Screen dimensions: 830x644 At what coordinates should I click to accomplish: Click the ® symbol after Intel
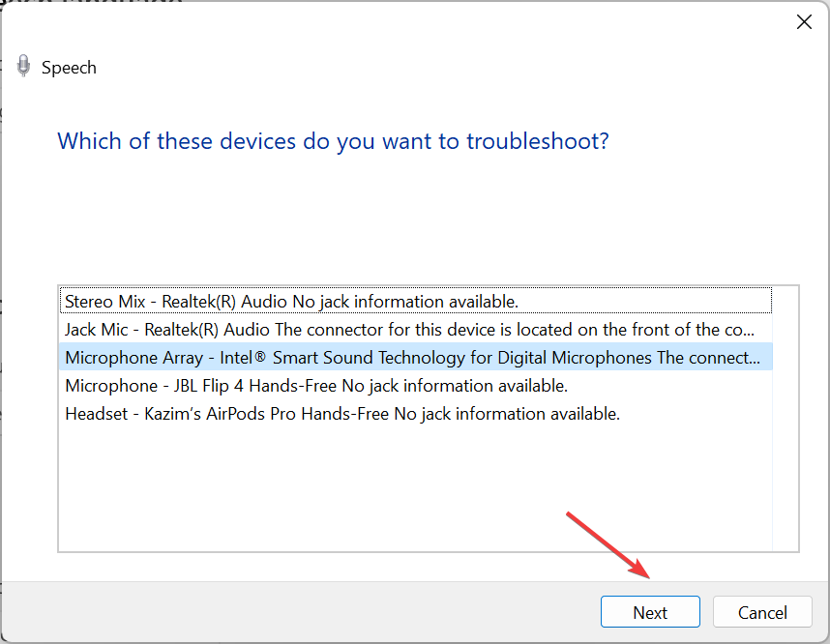point(259,356)
